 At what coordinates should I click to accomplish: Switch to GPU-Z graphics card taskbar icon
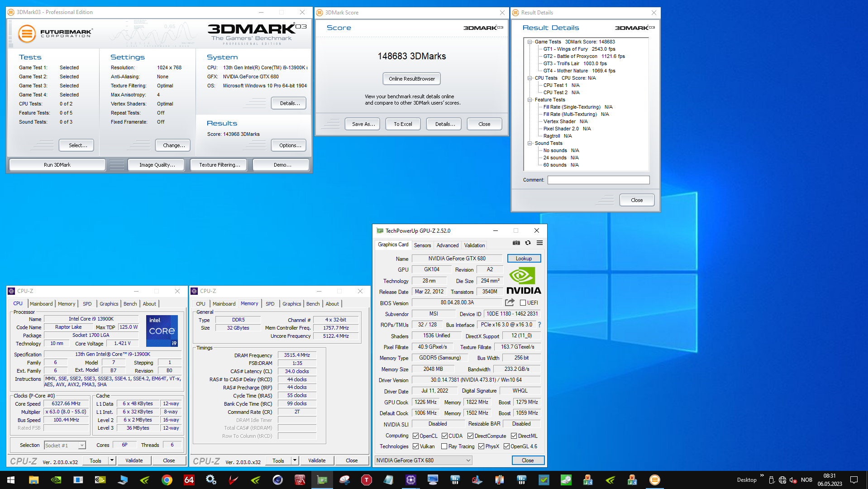pos(322,480)
